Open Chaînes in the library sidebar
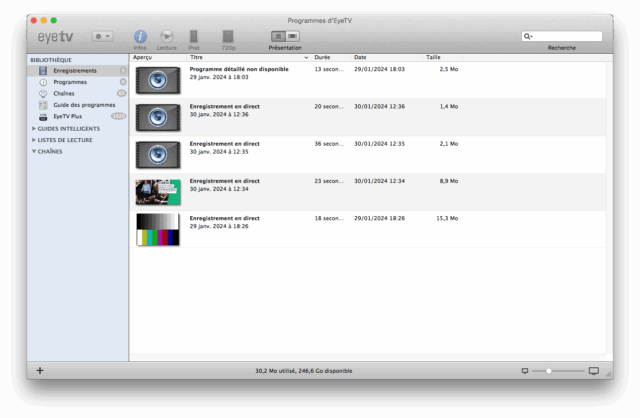Screen dimensions: 640x418 (x=64, y=93)
